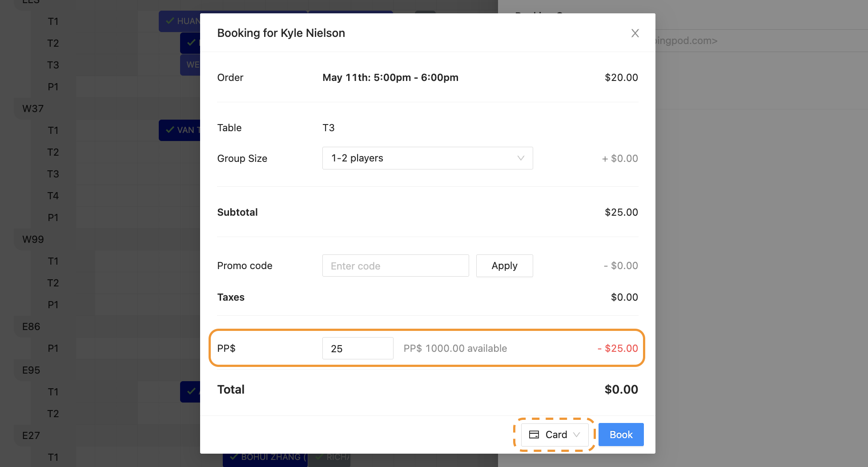
Task: Click the PP$ amount input field
Action: pyautogui.click(x=358, y=349)
